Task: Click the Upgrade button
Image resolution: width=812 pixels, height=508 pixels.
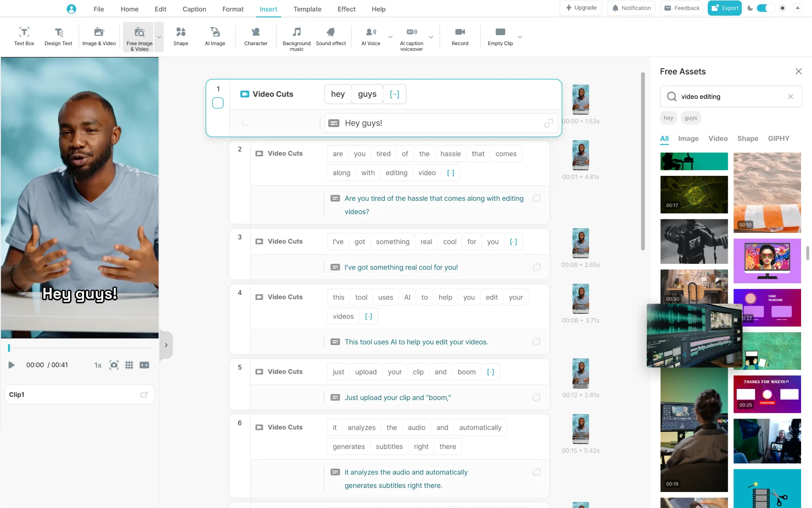Action: tap(581, 8)
